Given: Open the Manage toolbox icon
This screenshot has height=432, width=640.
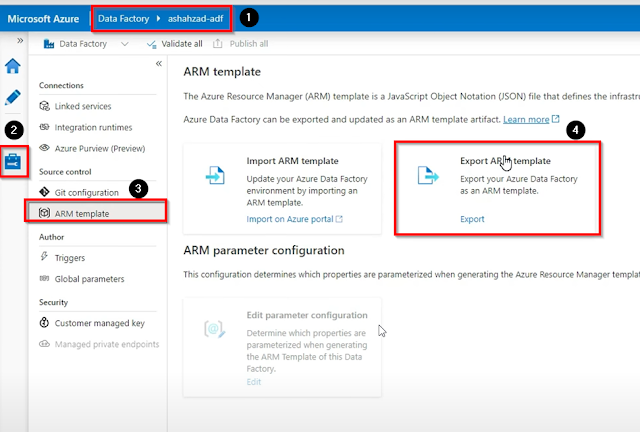Looking at the screenshot, I should pos(13,161).
